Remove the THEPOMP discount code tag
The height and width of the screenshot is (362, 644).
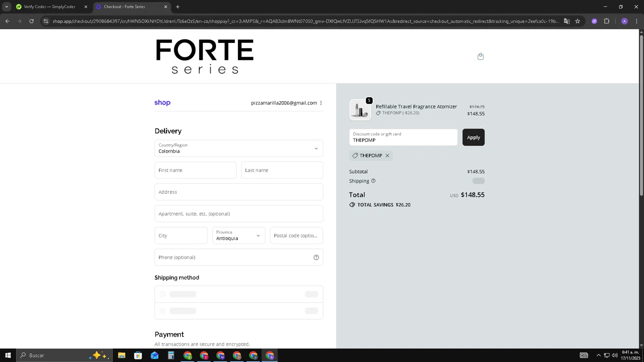pyautogui.click(x=387, y=156)
